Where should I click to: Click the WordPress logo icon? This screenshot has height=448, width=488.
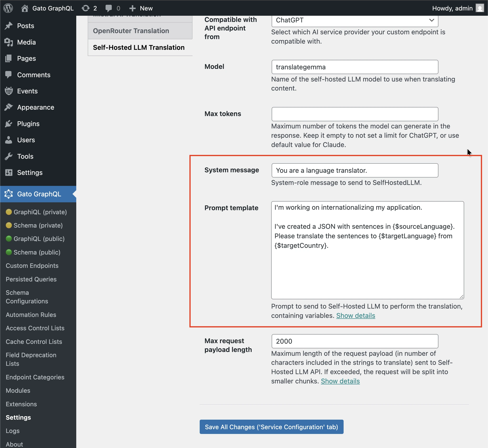(x=8, y=8)
